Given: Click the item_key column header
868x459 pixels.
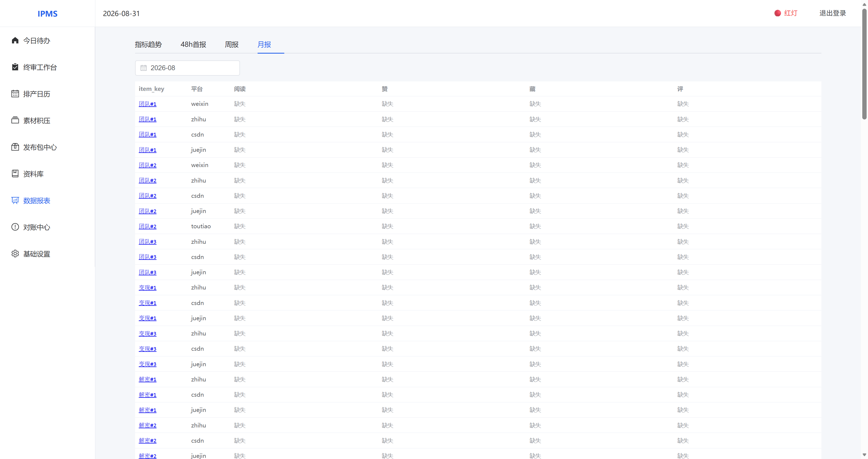Looking at the screenshot, I should (151, 89).
